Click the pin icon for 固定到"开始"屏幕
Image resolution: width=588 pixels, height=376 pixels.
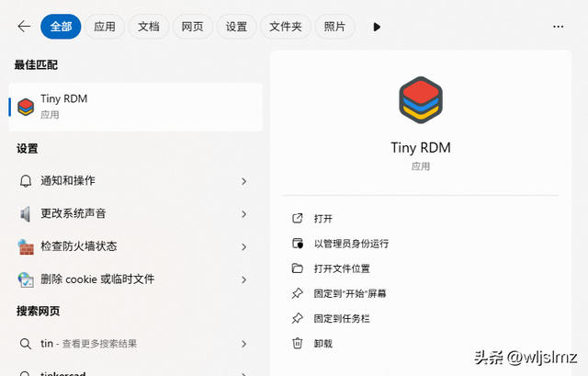tap(298, 293)
